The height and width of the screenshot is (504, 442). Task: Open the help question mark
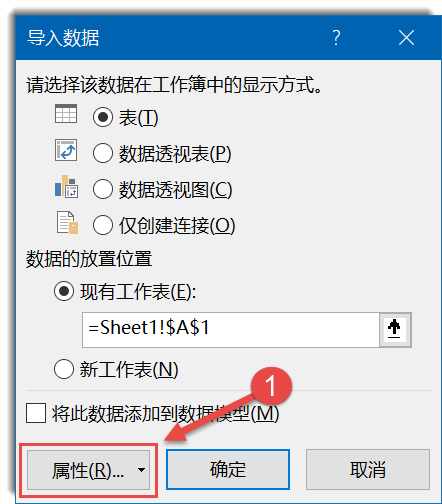(x=337, y=38)
